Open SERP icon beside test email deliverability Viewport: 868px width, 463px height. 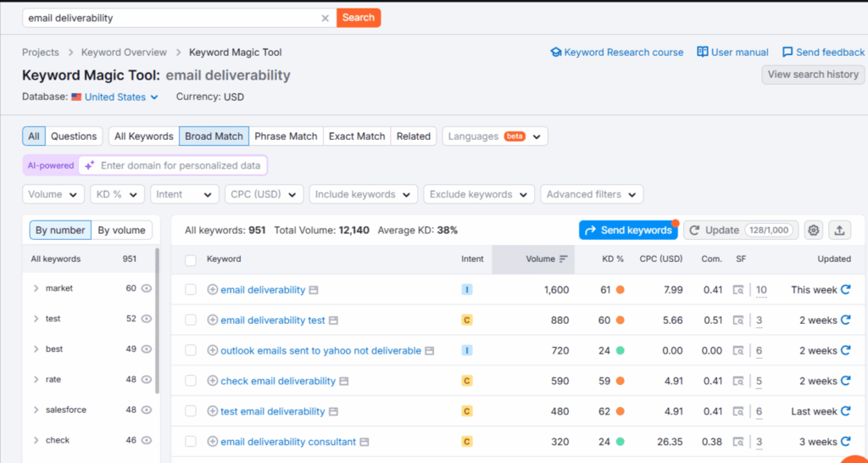[x=333, y=412]
